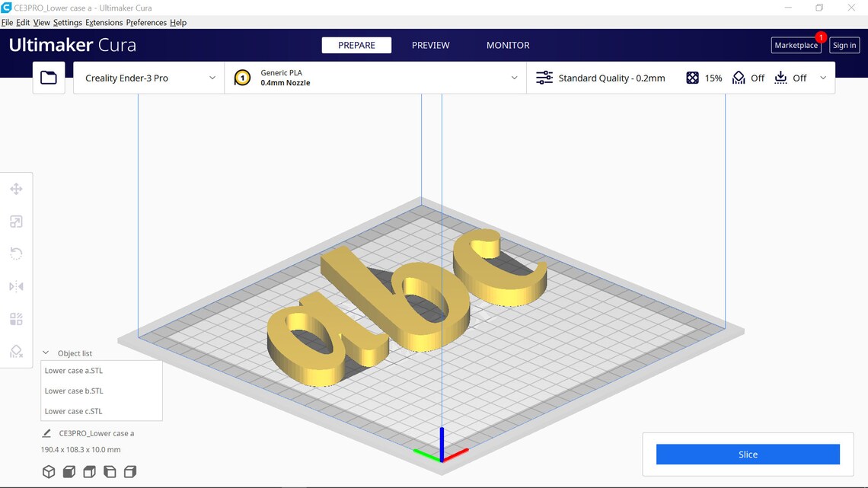Select the Rotate tool
This screenshot has height=488, width=868.
pos(16,254)
